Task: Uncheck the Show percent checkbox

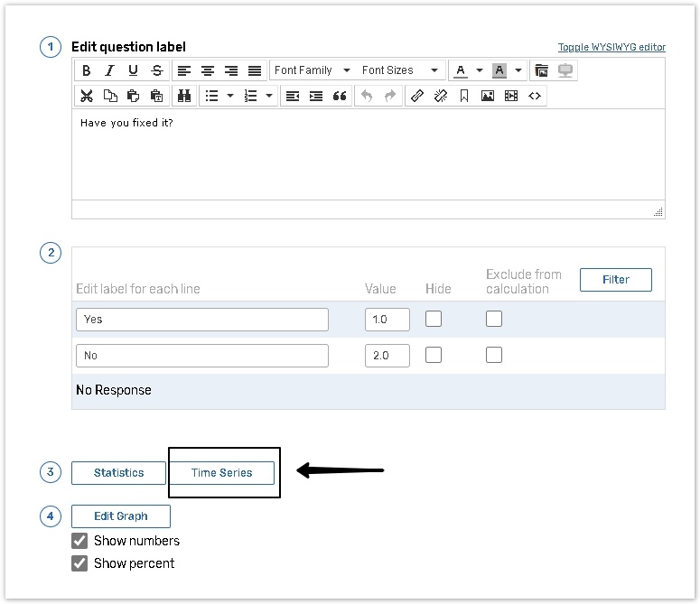Action: coord(79,563)
